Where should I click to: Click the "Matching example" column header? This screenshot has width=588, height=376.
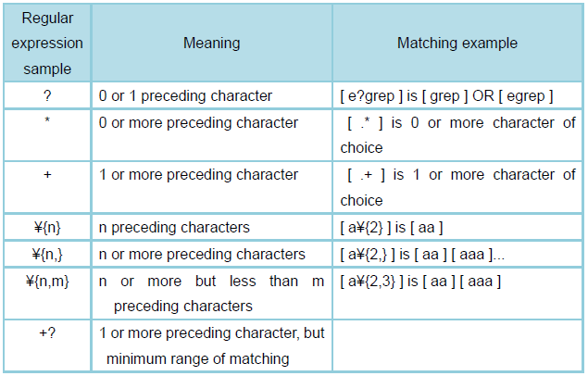pyautogui.click(x=457, y=44)
